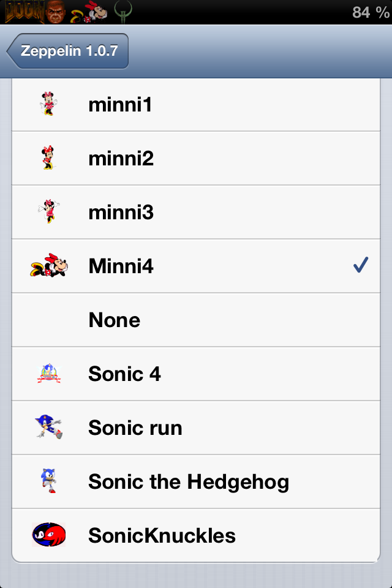
Task: Click the Sonic the Hedgehog sprite icon
Action: coord(49,481)
